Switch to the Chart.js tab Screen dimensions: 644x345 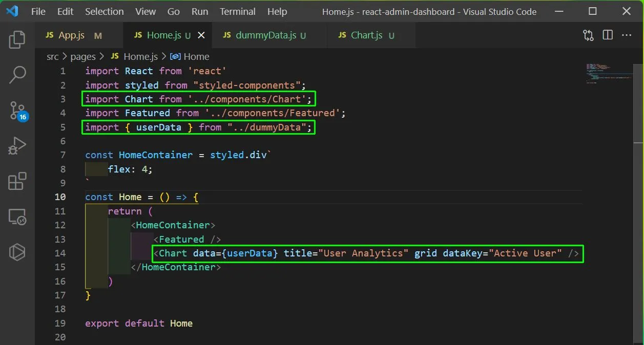371,35
